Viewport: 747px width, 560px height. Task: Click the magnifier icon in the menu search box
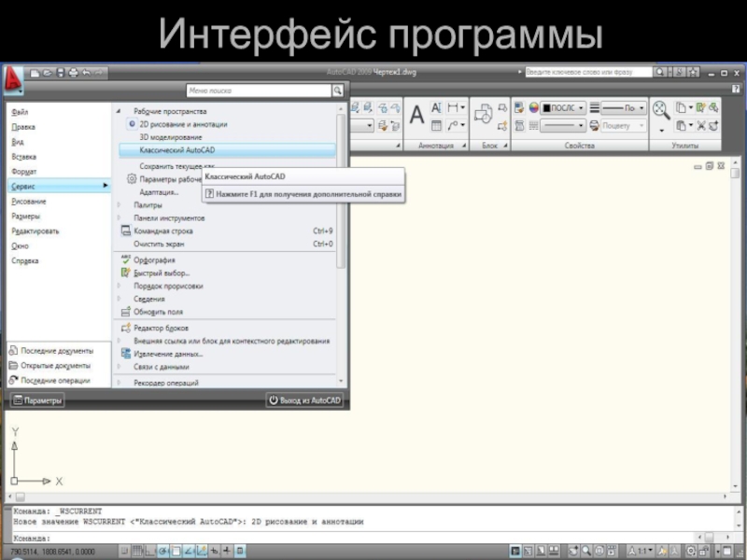coord(337,90)
